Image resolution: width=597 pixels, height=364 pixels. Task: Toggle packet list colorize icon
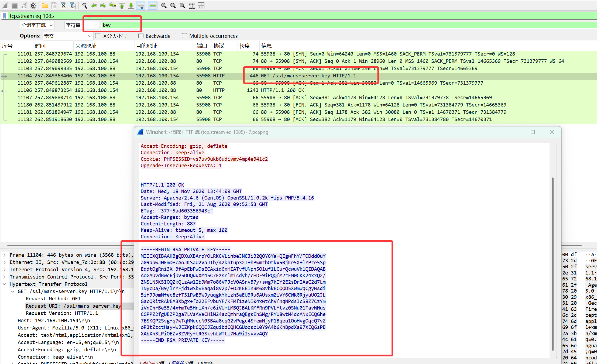[152, 5]
